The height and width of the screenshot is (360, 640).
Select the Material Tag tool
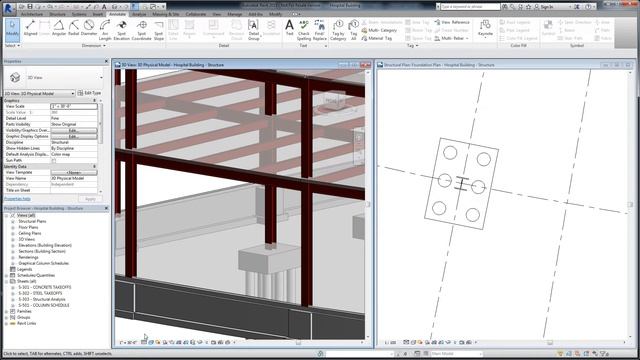[377, 38]
